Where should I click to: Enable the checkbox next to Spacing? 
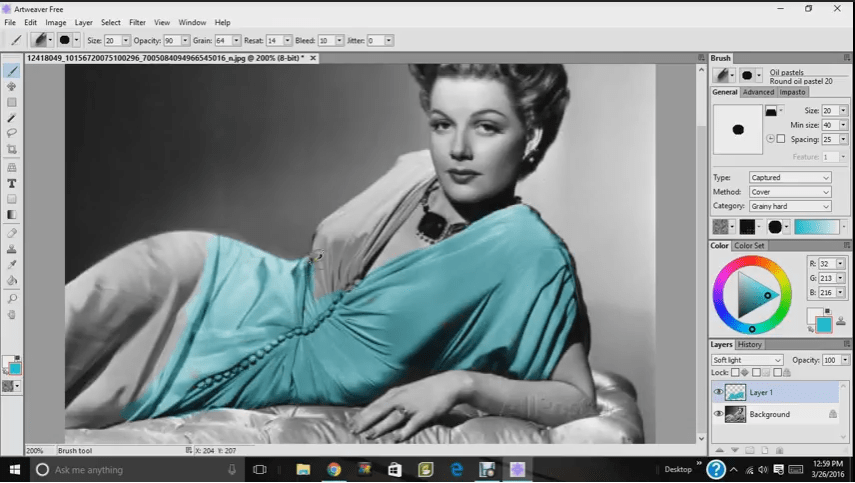click(780, 139)
